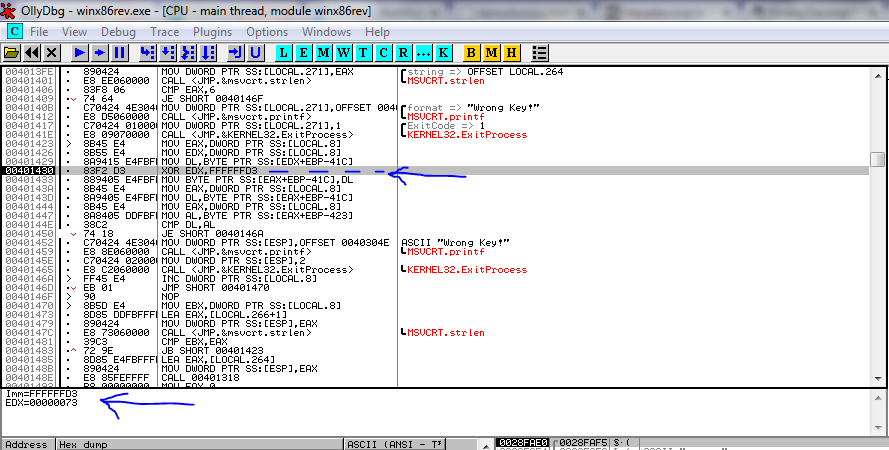
Task: Click info pane scrollbar down arrow
Action: [x=878, y=429]
